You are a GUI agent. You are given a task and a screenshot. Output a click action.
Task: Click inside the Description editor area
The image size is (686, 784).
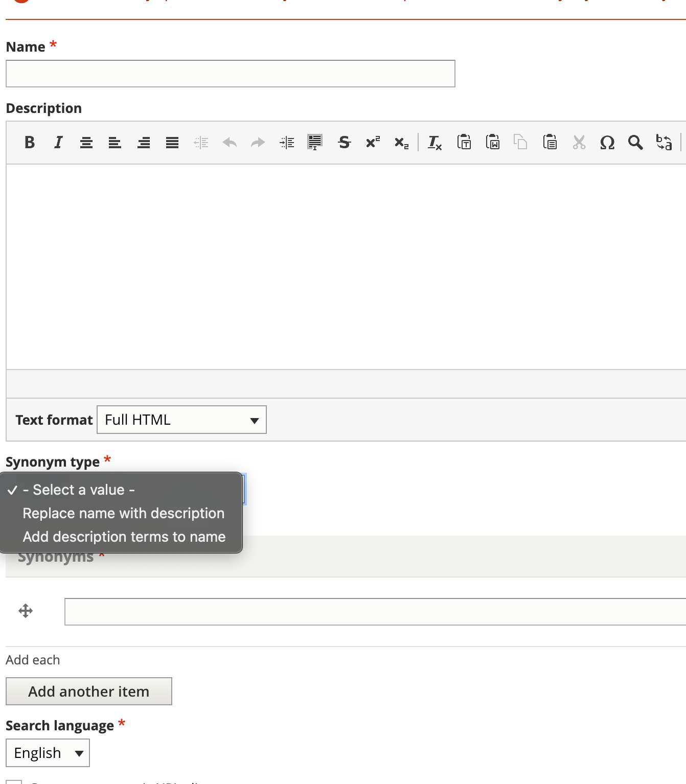coord(346,267)
